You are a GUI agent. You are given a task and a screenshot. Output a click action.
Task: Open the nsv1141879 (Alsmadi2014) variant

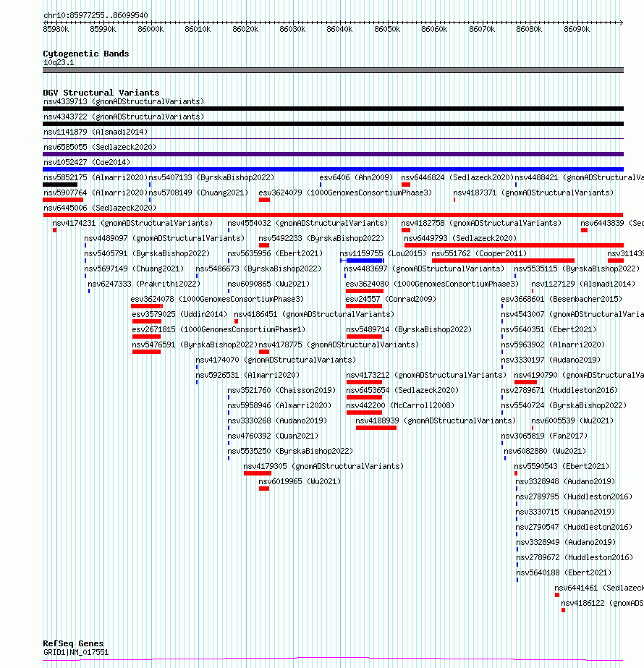pyautogui.click(x=96, y=132)
